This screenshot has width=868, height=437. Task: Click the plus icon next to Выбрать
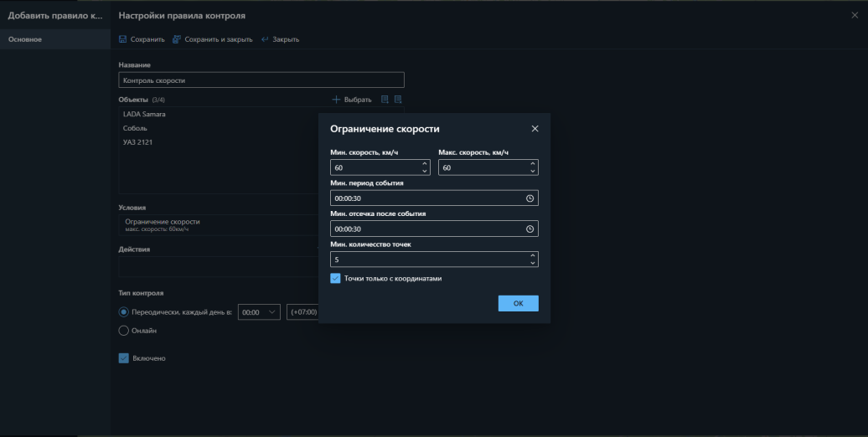coord(337,100)
